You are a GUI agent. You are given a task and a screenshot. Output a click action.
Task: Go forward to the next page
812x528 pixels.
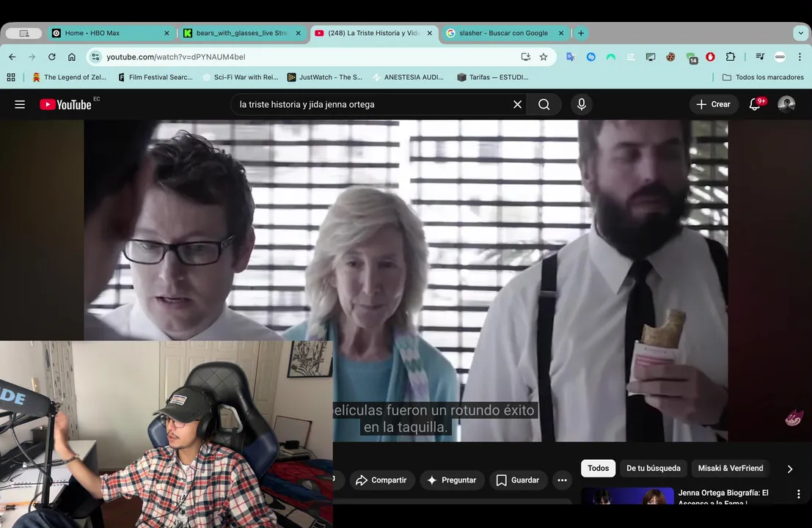[32, 57]
